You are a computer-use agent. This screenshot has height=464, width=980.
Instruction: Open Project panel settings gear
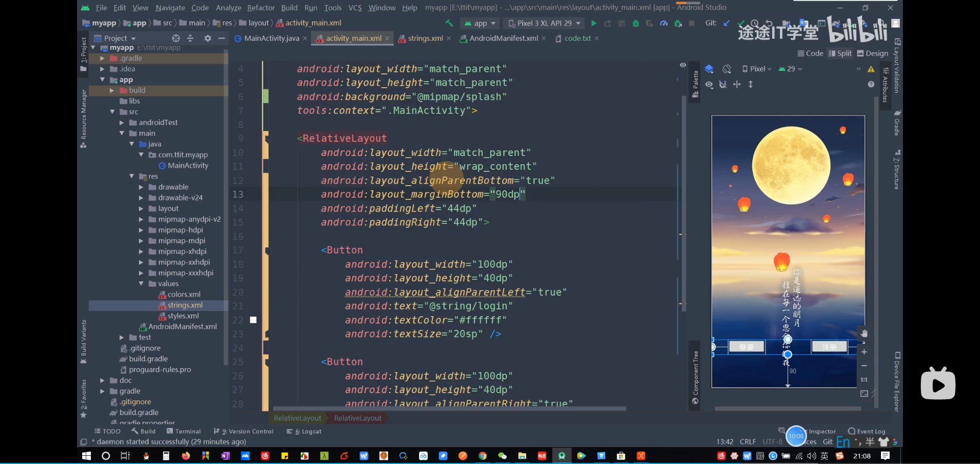pos(208,38)
